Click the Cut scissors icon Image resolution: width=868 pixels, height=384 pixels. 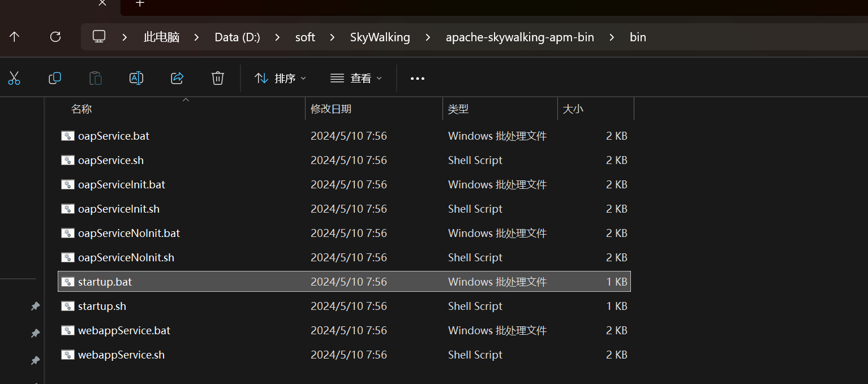click(x=14, y=78)
